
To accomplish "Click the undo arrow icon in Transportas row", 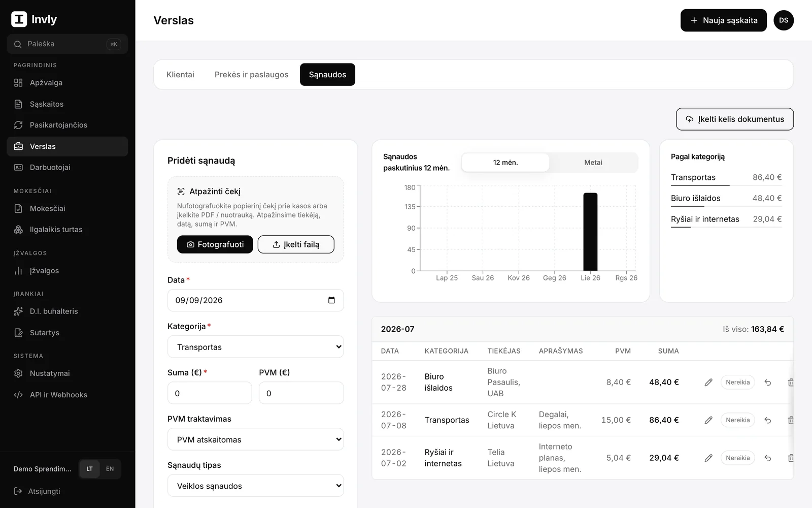I will point(768,420).
